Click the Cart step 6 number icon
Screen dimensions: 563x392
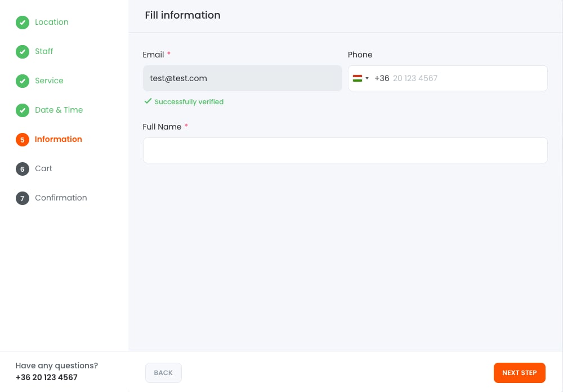pos(22,169)
